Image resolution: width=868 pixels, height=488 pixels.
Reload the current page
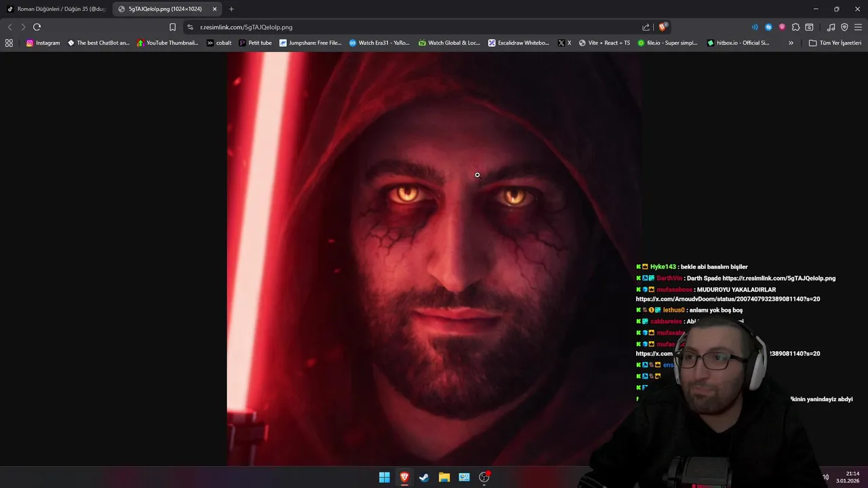click(37, 27)
